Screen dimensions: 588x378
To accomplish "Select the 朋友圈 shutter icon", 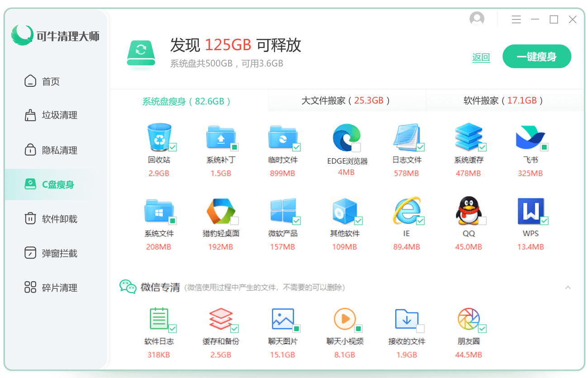I will pyautogui.click(x=469, y=319).
